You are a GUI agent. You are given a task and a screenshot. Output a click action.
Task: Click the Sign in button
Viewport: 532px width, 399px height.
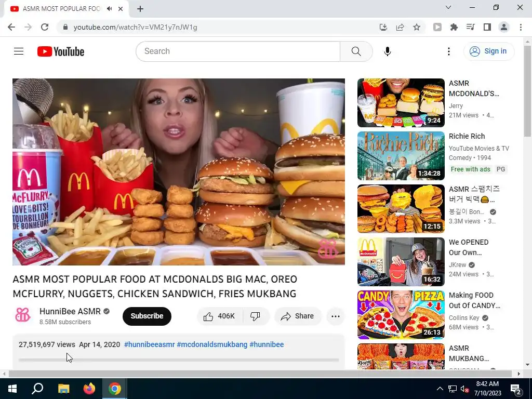pyautogui.click(x=488, y=51)
